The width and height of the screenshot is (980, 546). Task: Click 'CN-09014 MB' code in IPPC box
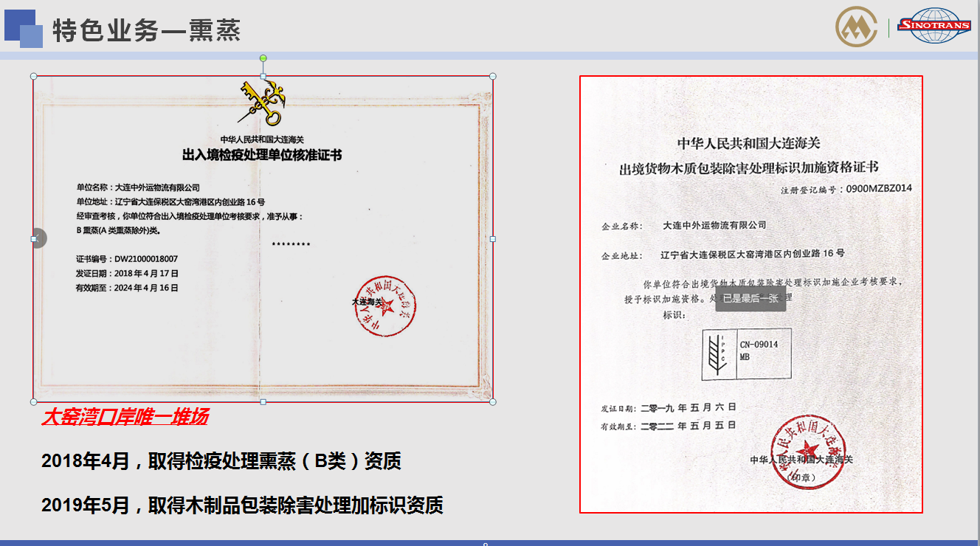pos(759,350)
